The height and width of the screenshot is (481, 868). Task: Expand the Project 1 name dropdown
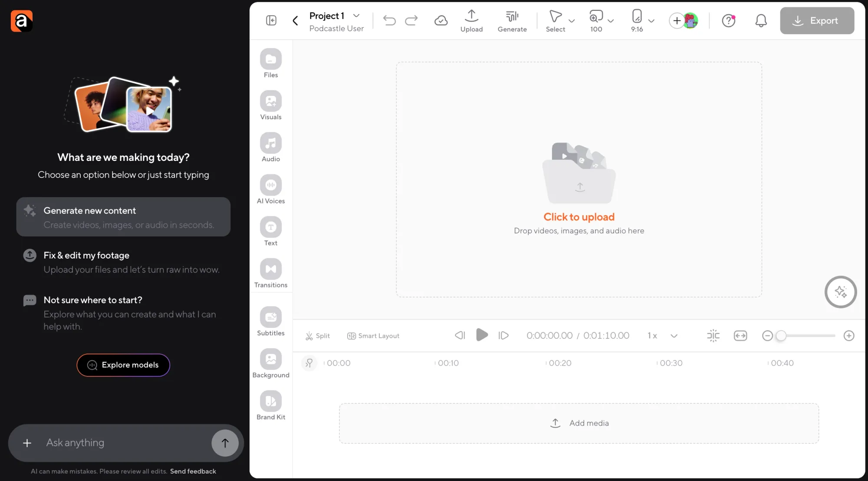click(356, 16)
